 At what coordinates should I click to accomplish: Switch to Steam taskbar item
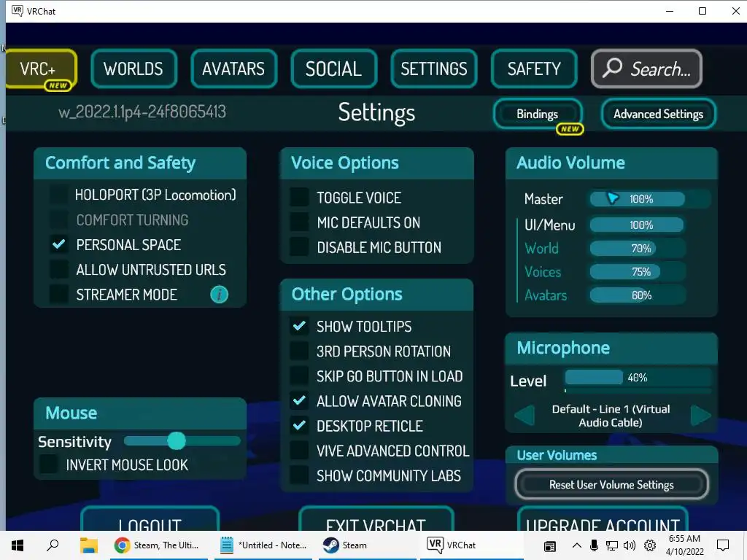tap(367, 545)
